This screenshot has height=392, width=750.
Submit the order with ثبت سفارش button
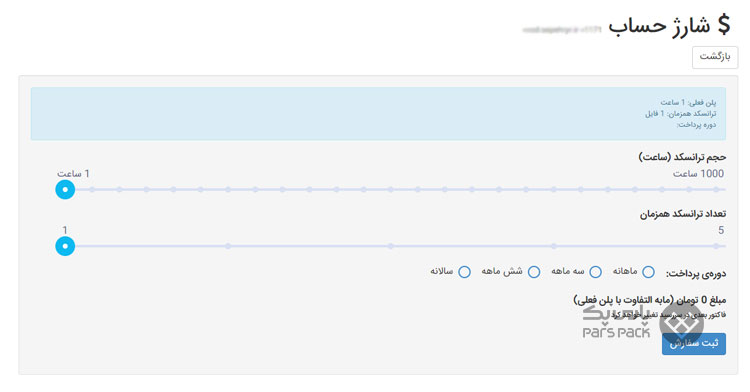tap(694, 344)
